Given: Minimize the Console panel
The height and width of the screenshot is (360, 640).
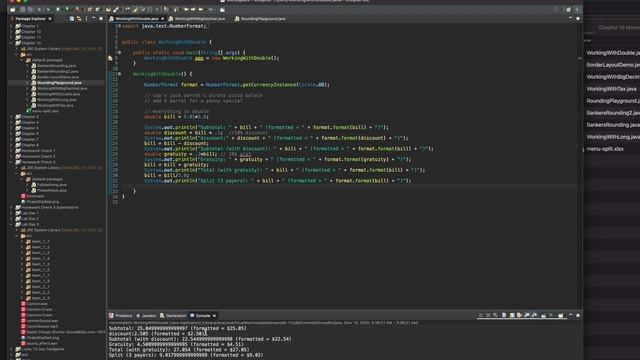Looking at the screenshot, I should pos(571,315).
